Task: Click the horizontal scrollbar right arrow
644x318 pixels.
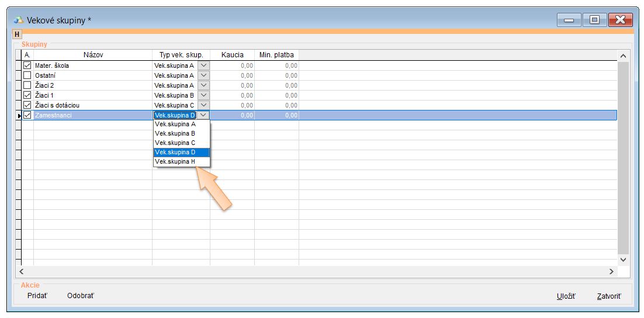Action: coord(612,271)
